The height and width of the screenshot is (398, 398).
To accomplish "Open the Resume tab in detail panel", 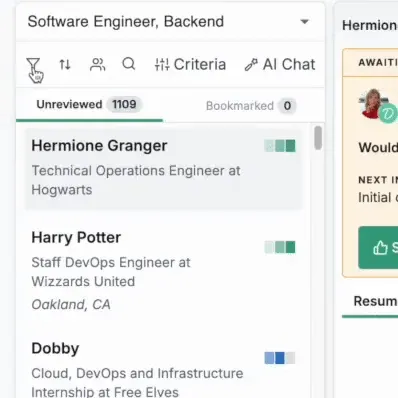I will click(x=375, y=301).
